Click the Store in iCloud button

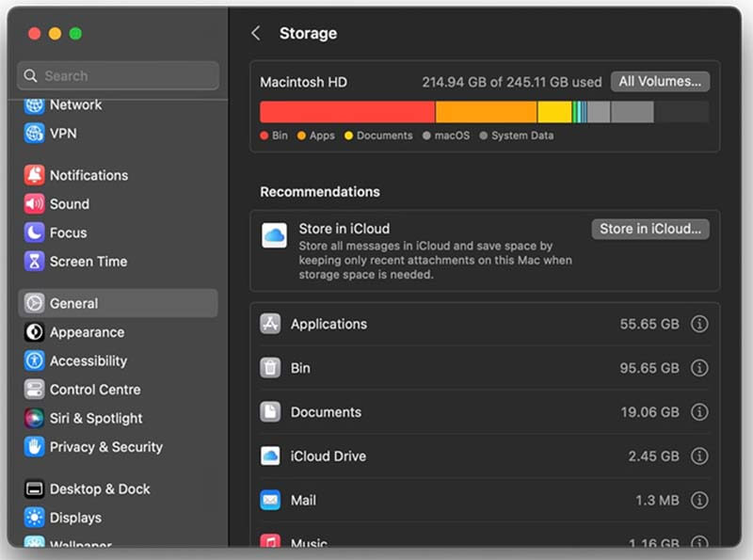(650, 229)
